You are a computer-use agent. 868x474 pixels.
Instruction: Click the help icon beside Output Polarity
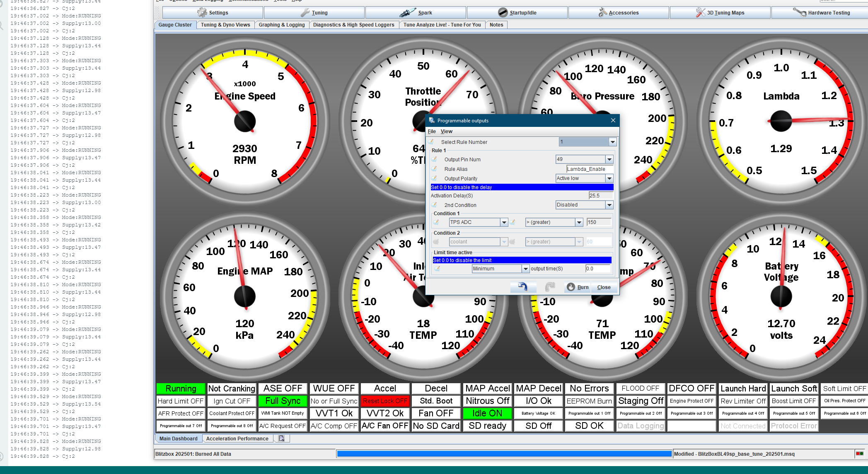tap(434, 178)
